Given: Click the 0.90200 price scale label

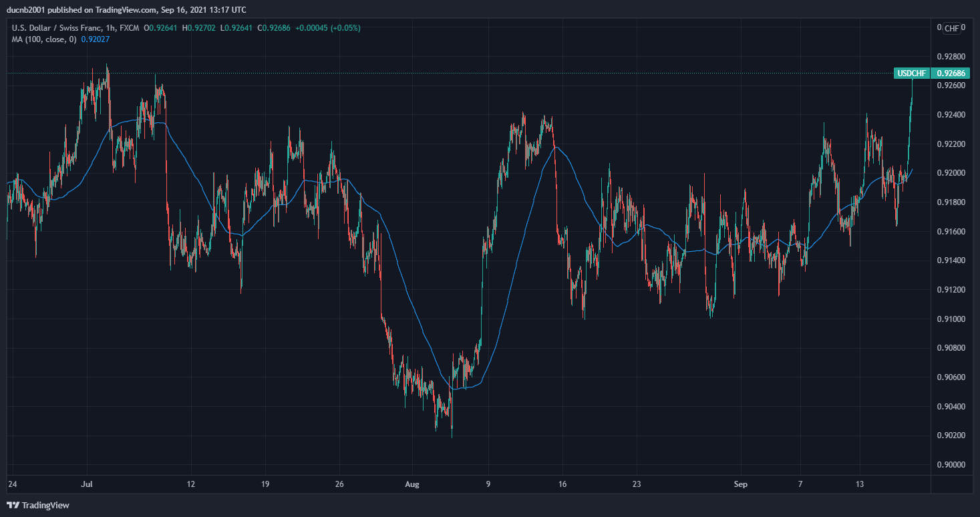Looking at the screenshot, I should (x=951, y=435).
